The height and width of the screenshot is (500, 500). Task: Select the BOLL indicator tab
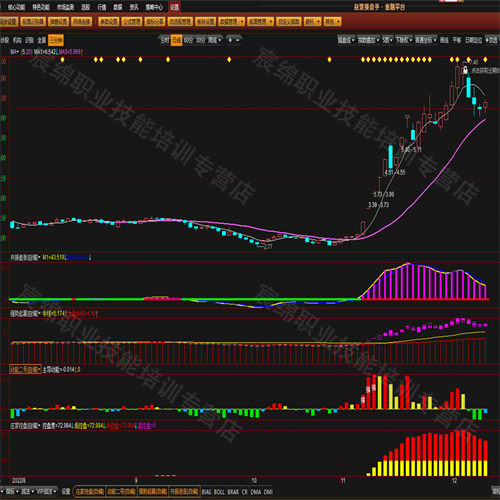coord(219,492)
